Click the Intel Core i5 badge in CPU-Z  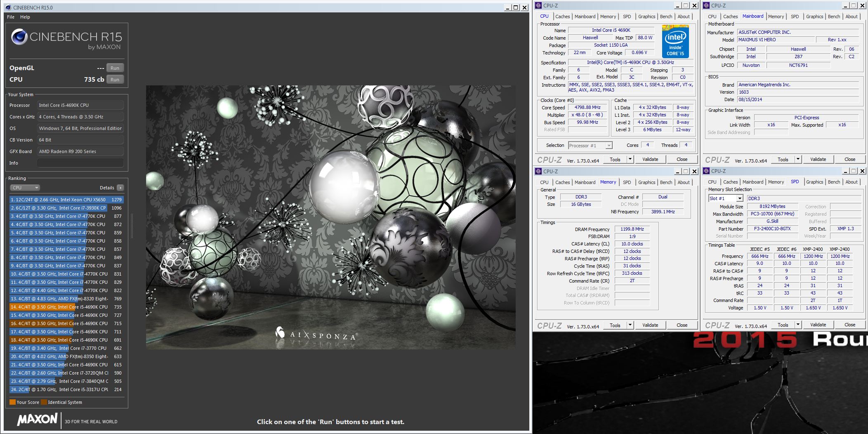point(675,41)
